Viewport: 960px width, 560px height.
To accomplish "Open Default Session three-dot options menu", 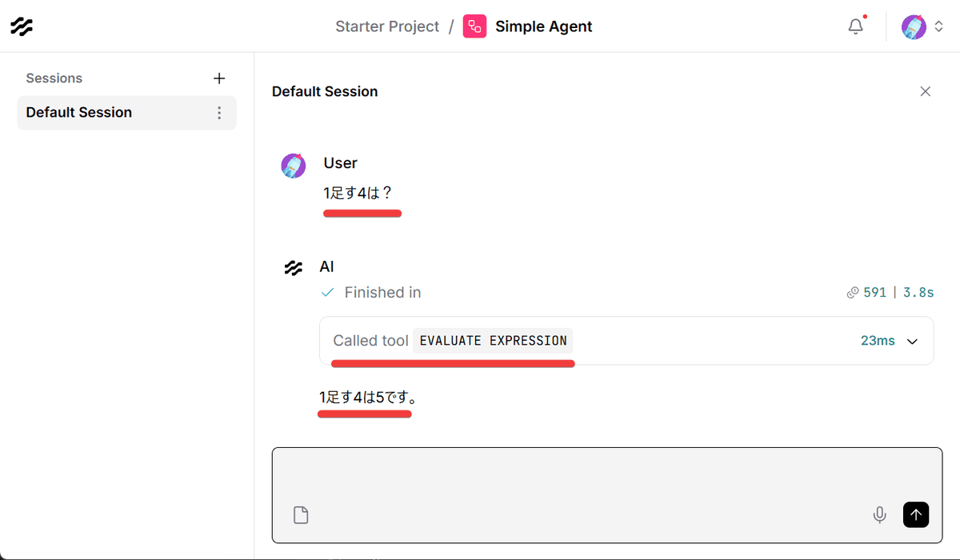I will (x=219, y=113).
